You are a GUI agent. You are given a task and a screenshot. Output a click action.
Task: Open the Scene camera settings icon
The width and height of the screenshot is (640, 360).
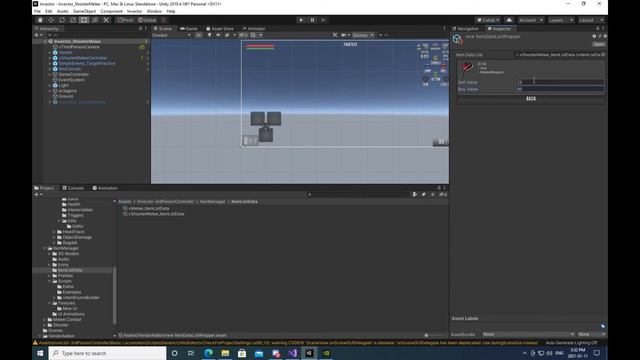pos(345,35)
